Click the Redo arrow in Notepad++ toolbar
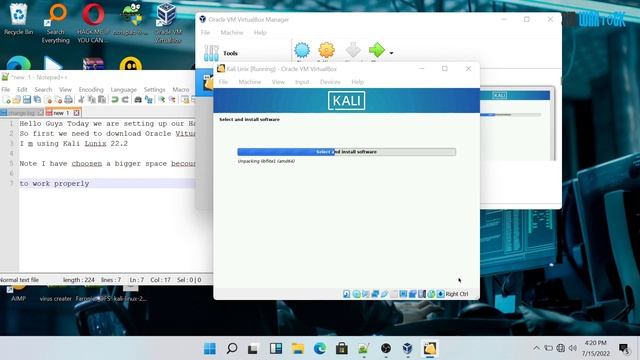 (x=125, y=100)
